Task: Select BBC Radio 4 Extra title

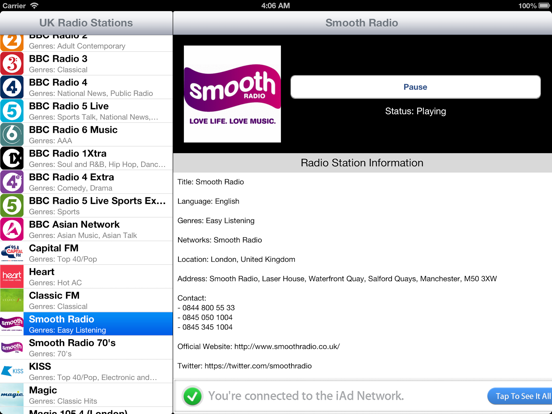Action: point(71,177)
